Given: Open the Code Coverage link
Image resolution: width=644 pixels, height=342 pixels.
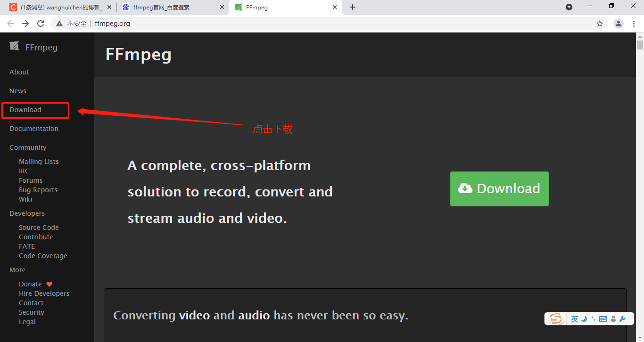Looking at the screenshot, I should pyautogui.click(x=43, y=256).
